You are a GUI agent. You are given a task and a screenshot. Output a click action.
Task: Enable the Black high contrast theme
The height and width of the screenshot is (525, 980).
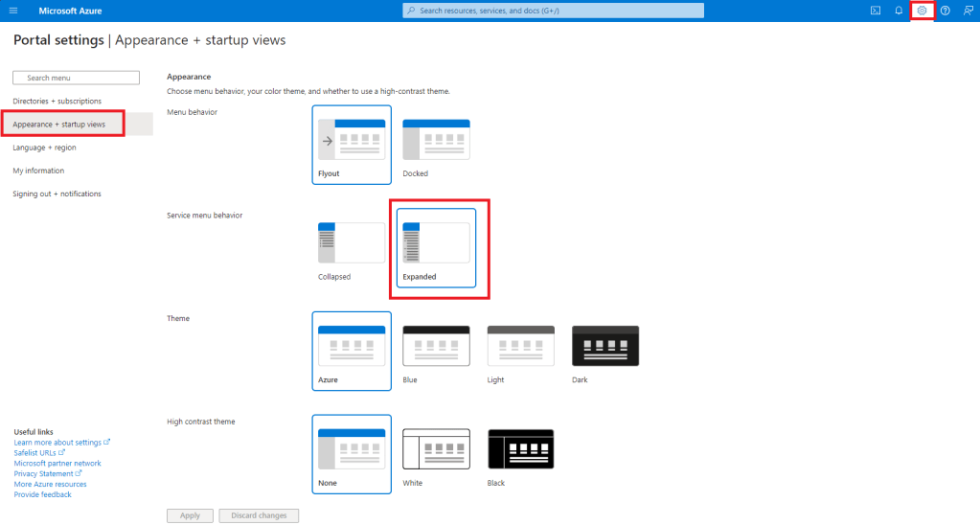[x=520, y=454]
